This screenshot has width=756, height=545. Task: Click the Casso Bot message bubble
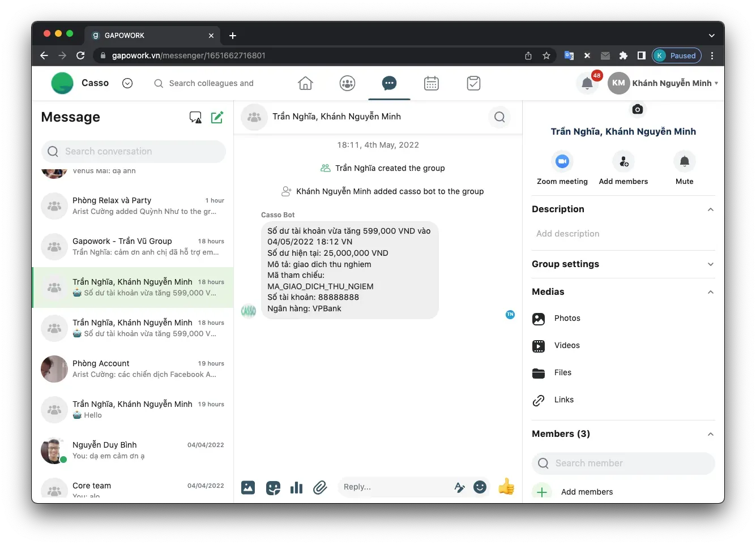pos(349,270)
